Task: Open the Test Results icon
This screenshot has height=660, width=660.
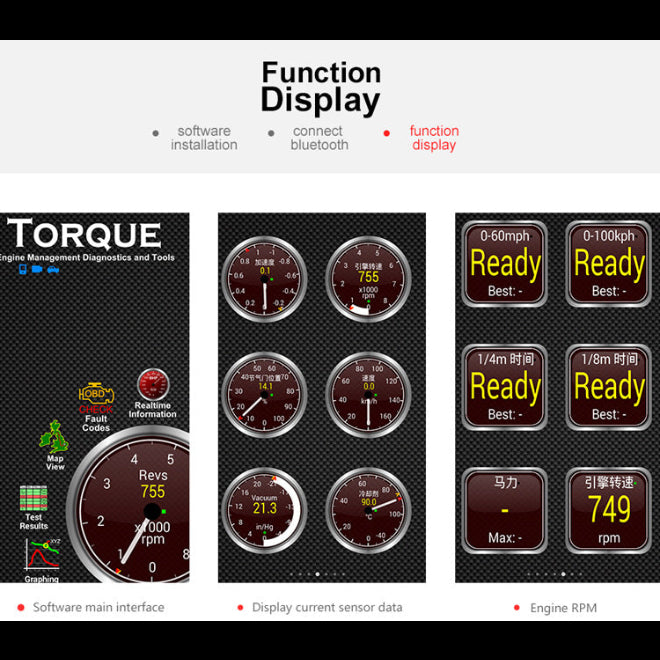Action: coord(34,507)
